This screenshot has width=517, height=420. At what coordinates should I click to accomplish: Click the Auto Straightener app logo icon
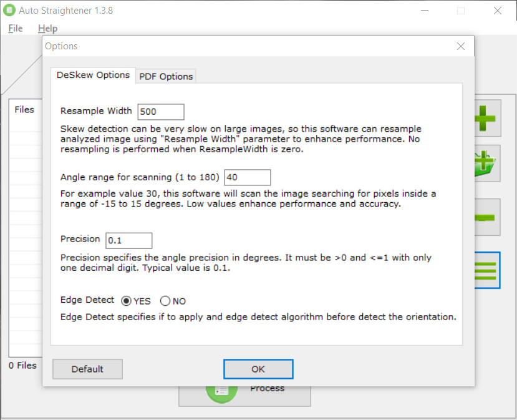[x=9, y=10]
